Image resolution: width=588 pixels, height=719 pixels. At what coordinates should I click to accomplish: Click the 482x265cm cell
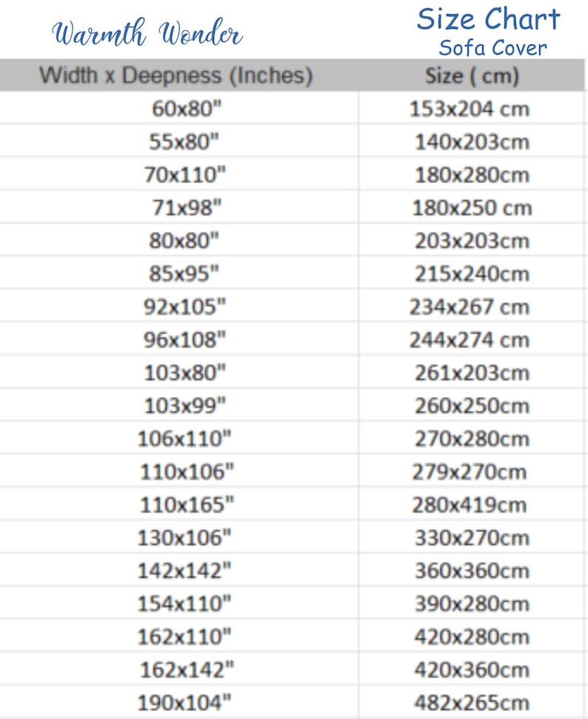472,702
